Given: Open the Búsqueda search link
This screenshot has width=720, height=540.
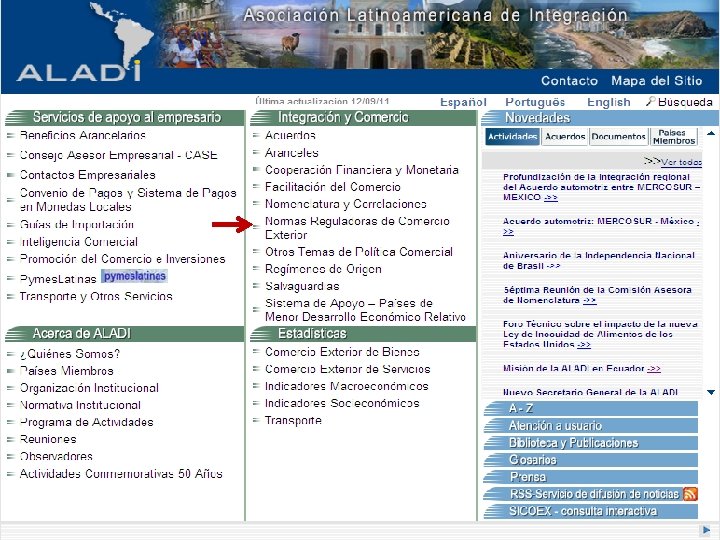Looking at the screenshot, I should click(685, 102).
